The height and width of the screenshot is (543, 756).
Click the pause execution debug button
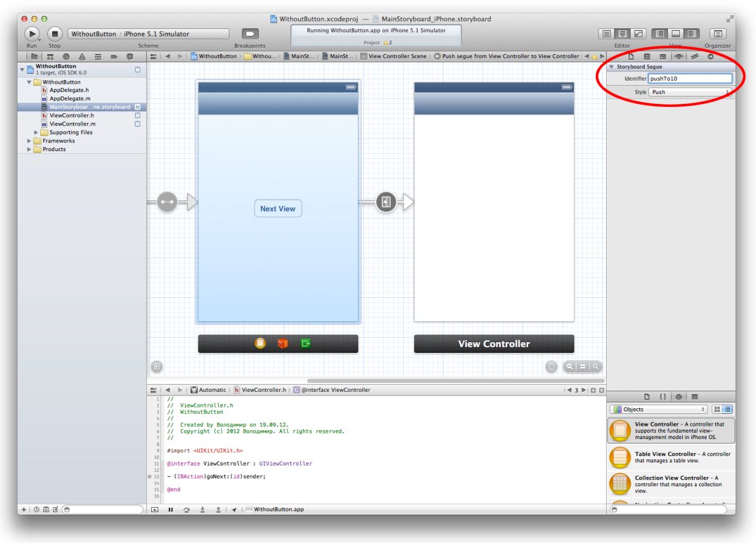pyautogui.click(x=171, y=510)
